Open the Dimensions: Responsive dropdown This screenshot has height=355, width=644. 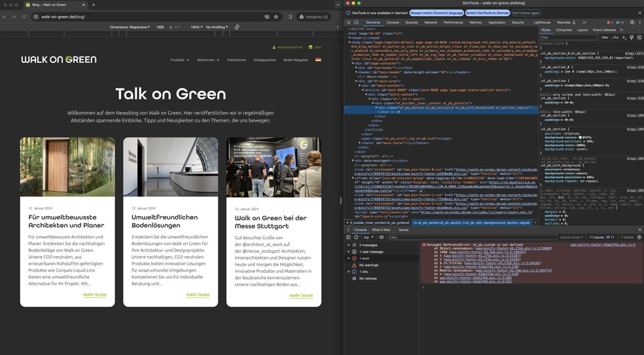pyautogui.click(x=130, y=27)
